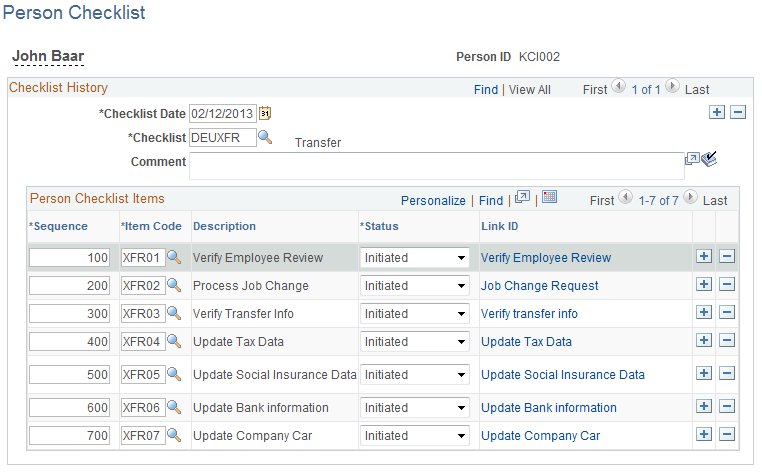
Task: Expand the Status dropdown for Update Tax Data
Action: 415,341
